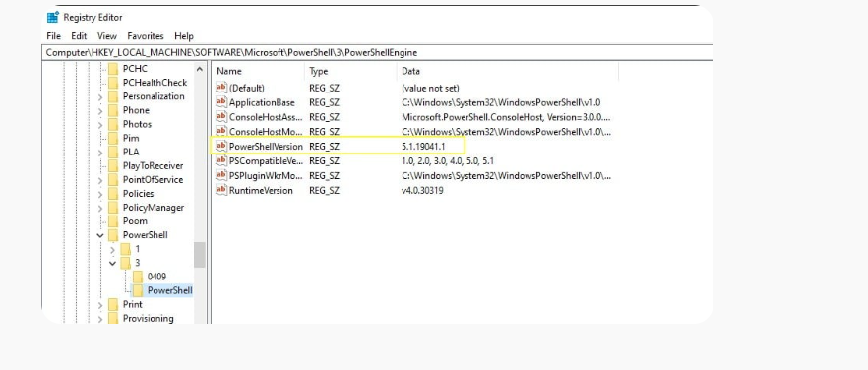This screenshot has height=370, width=868.
Task: Select the ApplicationBase value name
Action: pos(262,102)
